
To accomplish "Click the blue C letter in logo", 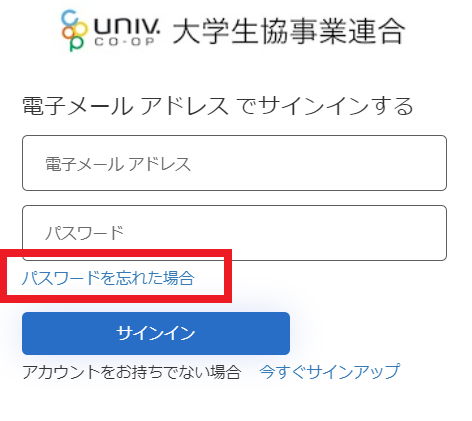I will pyautogui.click(x=70, y=17).
